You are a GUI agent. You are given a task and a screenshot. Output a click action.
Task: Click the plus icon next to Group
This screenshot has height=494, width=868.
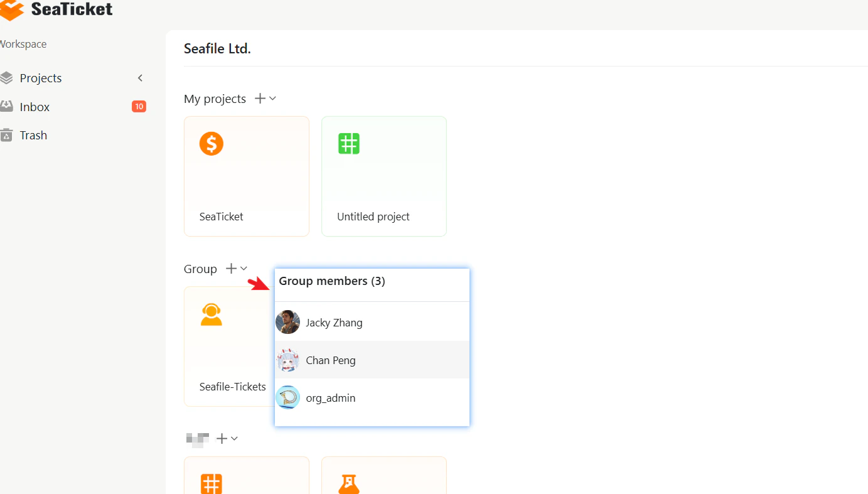(x=231, y=269)
